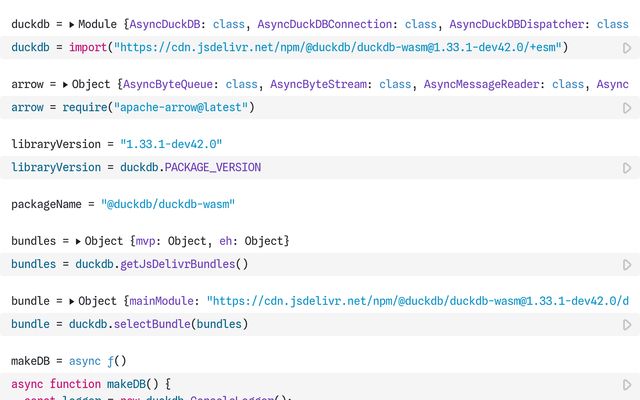Click into the duckdb import code editor
This screenshot has height=400, width=640.
point(300,47)
